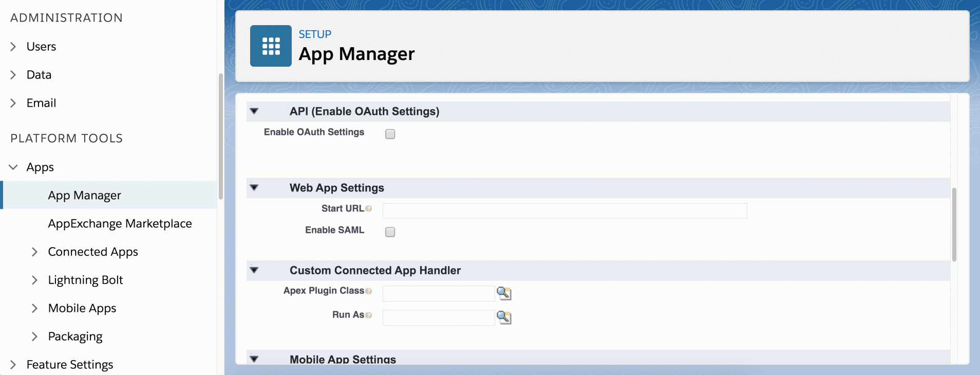Toggle the Enable SAML checkbox
This screenshot has height=375, width=980.
(x=390, y=232)
